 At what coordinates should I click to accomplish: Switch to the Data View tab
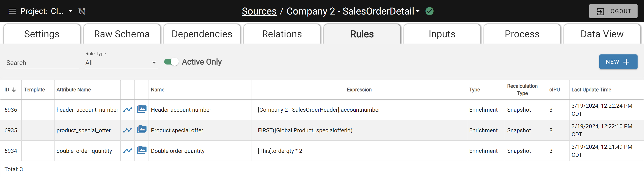[602, 34]
